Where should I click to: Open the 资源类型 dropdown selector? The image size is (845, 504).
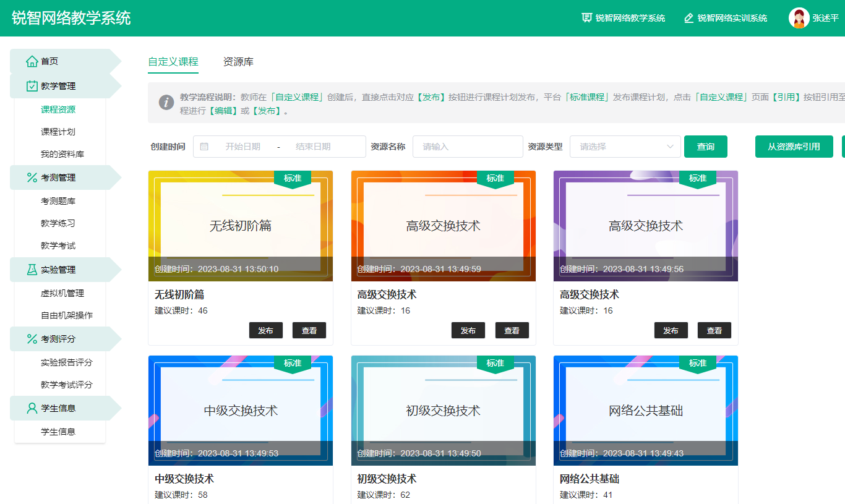[x=625, y=147]
